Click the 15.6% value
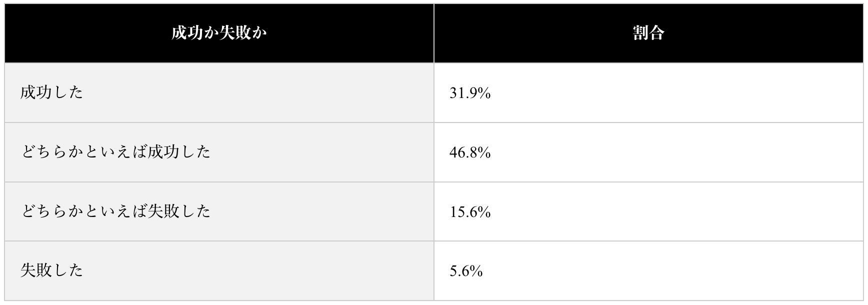The width and height of the screenshot is (868, 305). coord(470,212)
